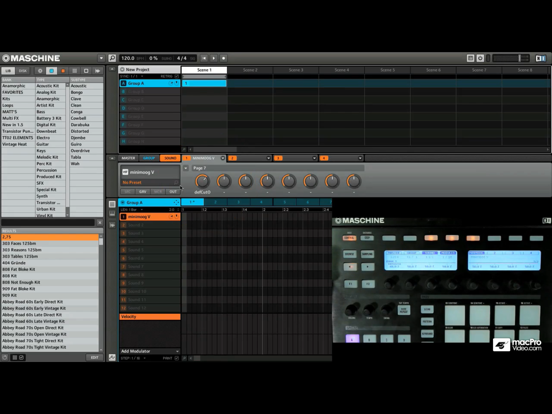Click the transport restart button
Viewport: 552px width, 414px height.
[x=204, y=58]
